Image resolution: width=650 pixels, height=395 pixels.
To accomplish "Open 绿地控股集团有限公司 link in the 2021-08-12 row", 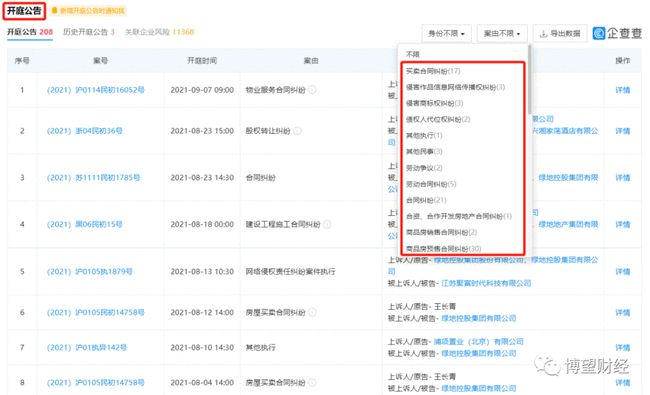I will click(x=479, y=318).
